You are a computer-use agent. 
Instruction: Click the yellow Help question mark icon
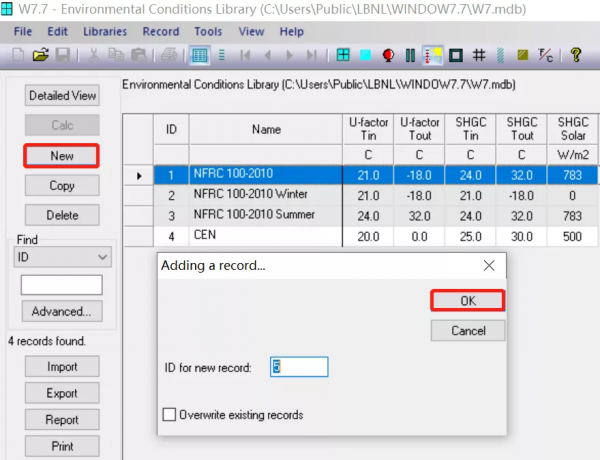(x=576, y=55)
